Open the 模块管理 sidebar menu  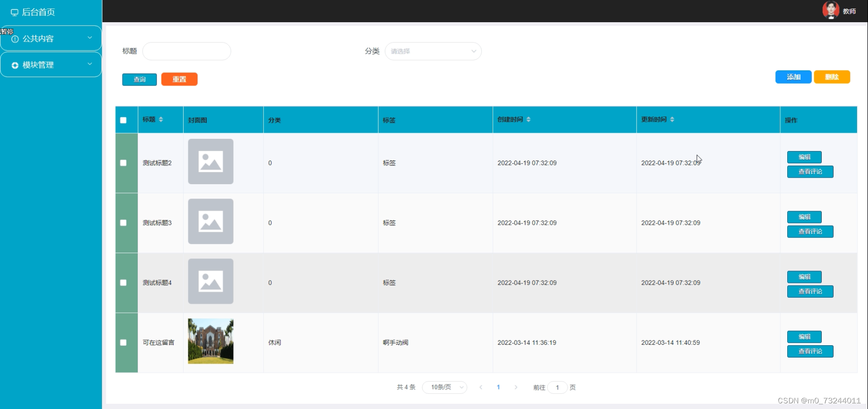point(51,65)
